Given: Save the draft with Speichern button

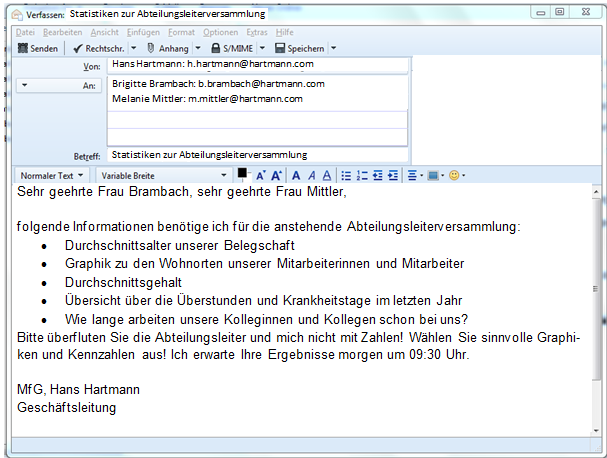Looking at the screenshot, I should tap(298, 48).
